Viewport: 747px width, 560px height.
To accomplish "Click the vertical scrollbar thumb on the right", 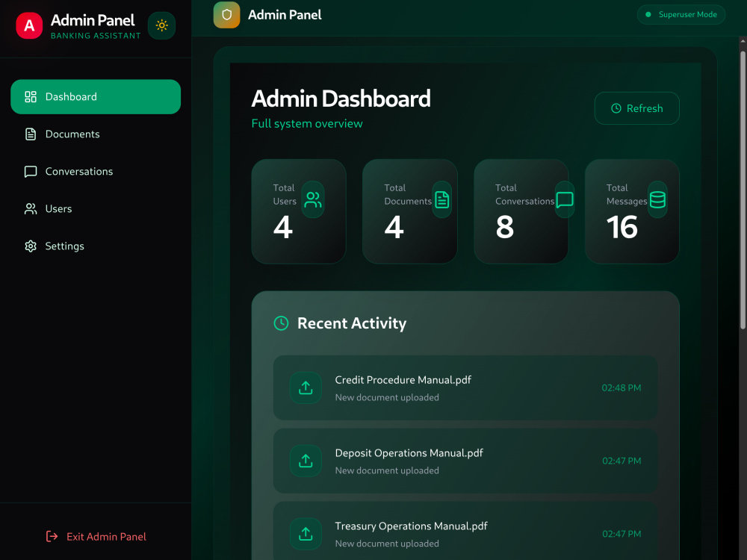I will click(x=743, y=190).
